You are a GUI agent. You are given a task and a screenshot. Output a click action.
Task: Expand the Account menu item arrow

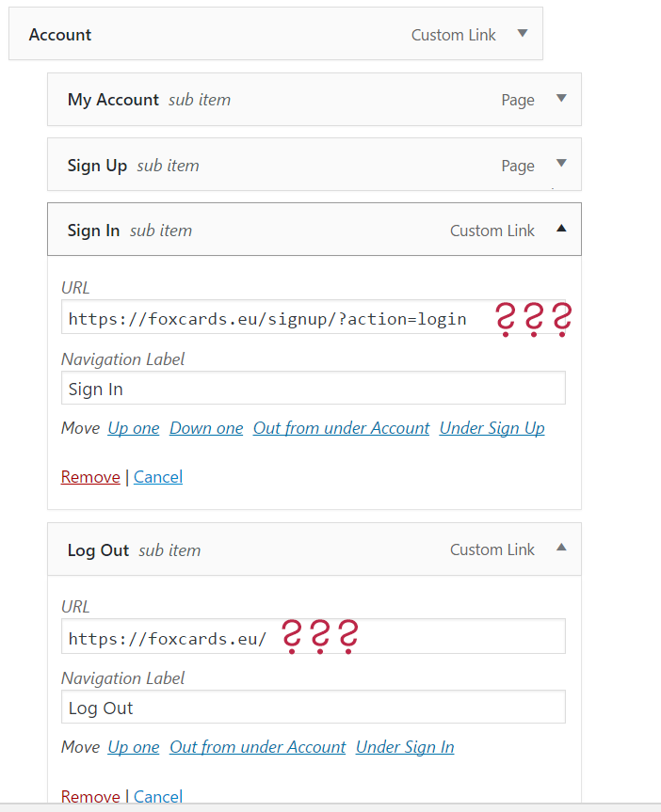(523, 34)
